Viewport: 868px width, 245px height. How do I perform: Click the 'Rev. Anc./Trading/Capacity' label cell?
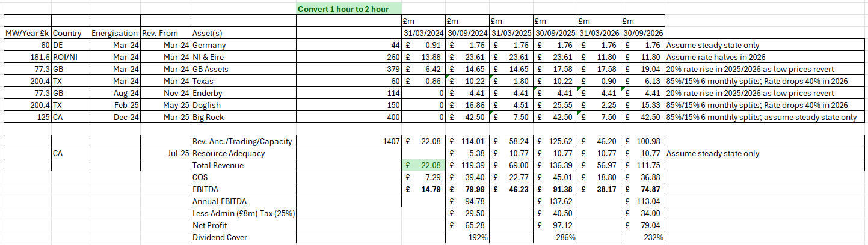[x=243, y=141]
